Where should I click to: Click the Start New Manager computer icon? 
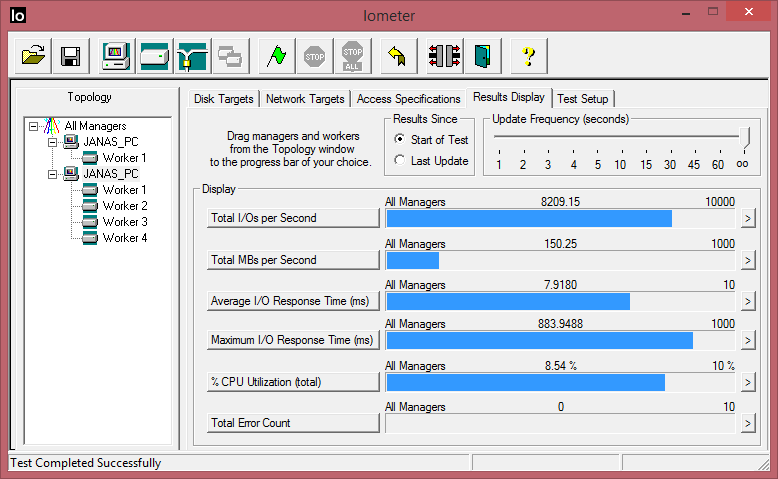(x=116, y=56)
